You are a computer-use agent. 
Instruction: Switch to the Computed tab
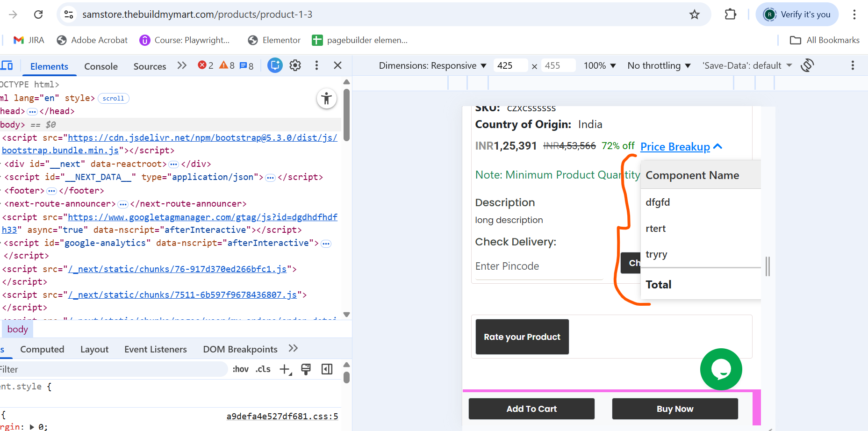[42, 349]
